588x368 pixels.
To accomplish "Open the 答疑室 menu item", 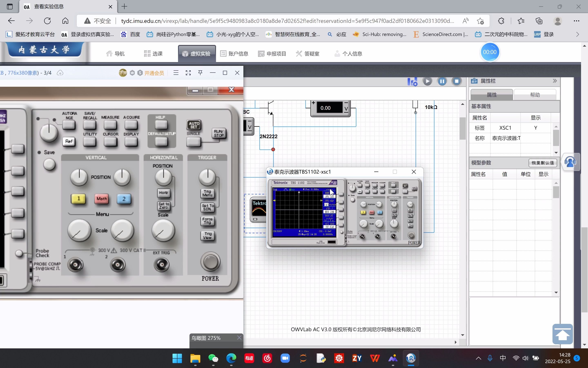I will click(x=308, y=54).
